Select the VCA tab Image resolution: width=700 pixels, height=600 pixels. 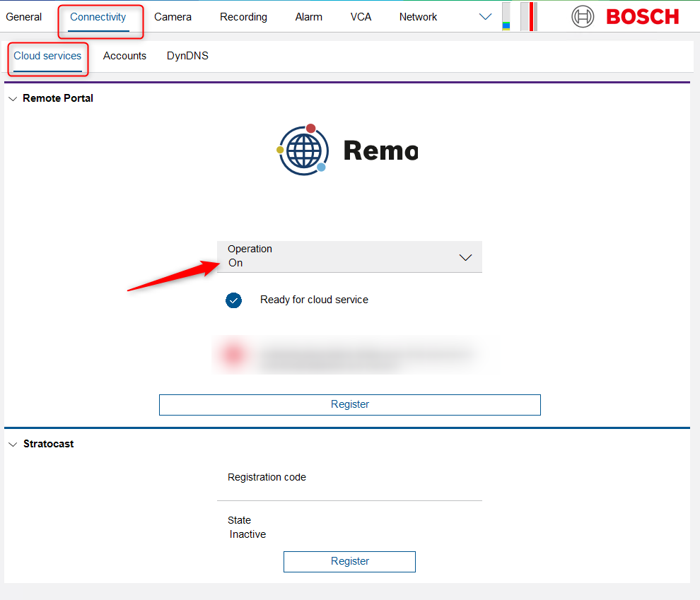pyautogui.click(x=361, y=17)
